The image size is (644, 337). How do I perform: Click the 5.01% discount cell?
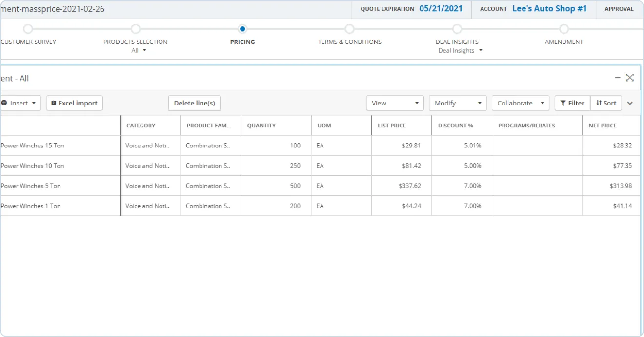462,146
